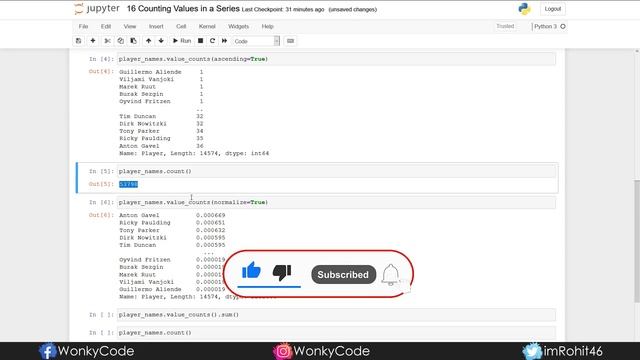Open the Cell menu
The image size is (640, 360).
coord(181,26)
